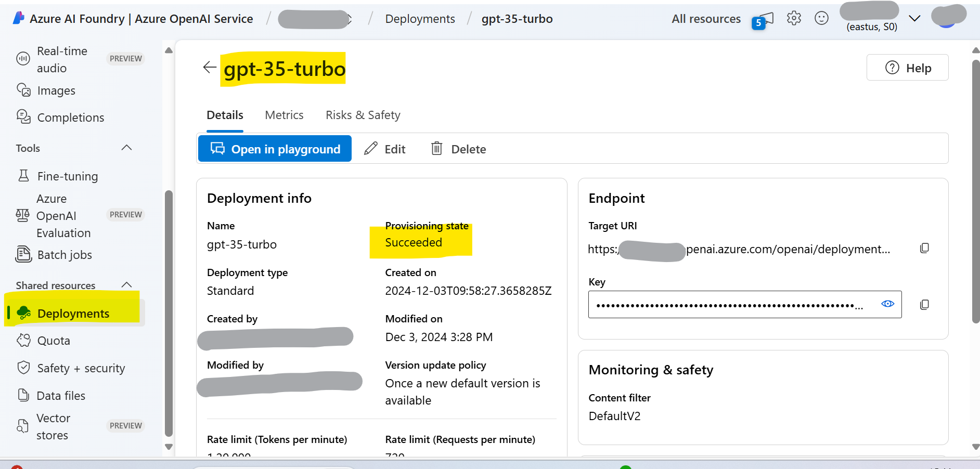Expand the resource selector dropdown near eastus S0
This screenshot has width=980, height=469.
[914, 19]
